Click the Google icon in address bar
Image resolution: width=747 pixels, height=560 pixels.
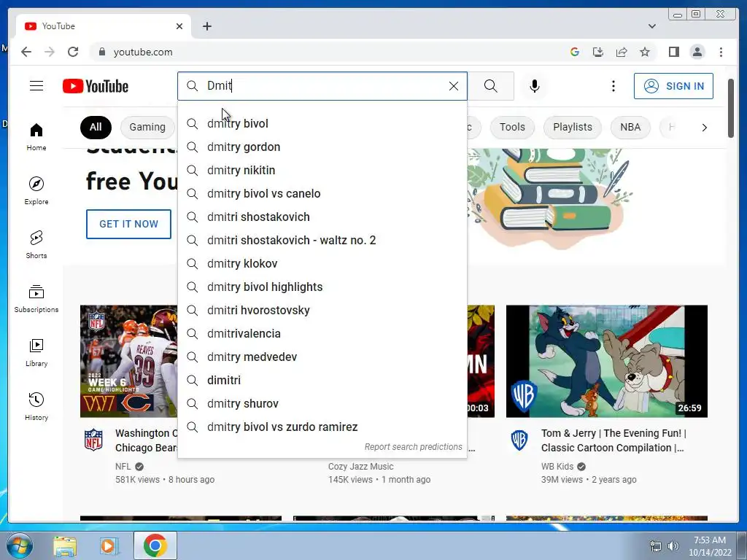pos(575,52)
